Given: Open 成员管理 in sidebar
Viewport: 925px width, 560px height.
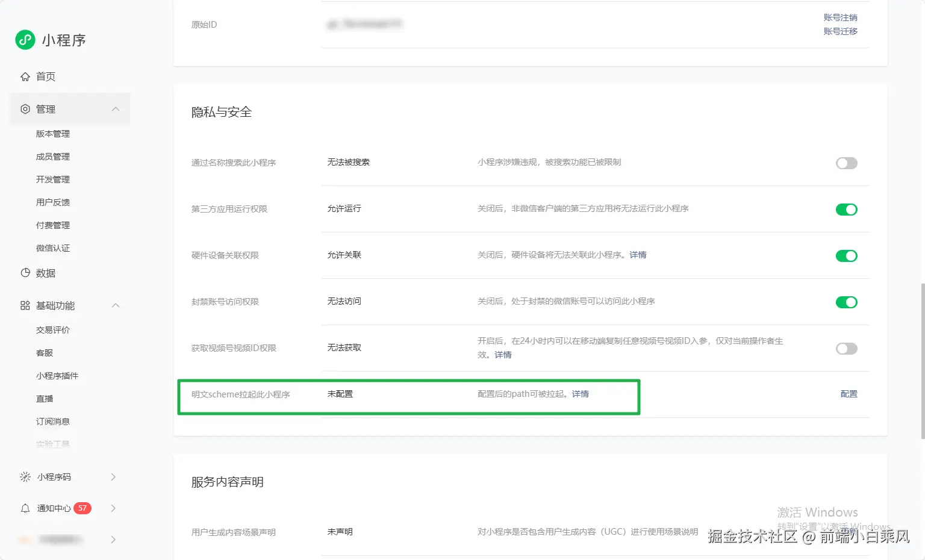Looking at the screenshot, I should click(x=53, y=157).
